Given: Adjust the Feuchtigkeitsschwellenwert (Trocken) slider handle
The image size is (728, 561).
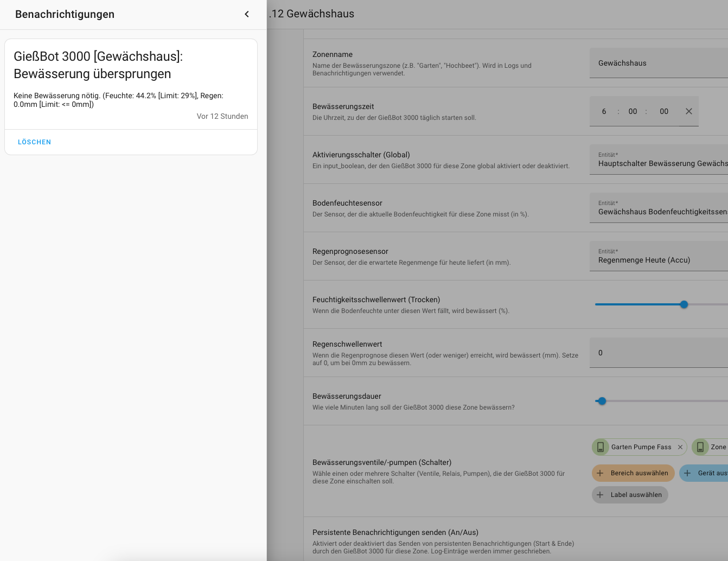Looking at the screenshot, I should (684, 304).
